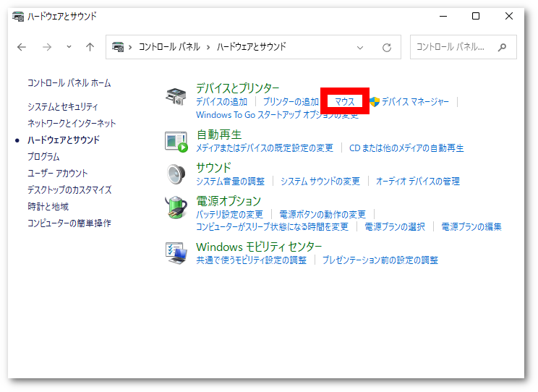Open コンピューターの簡単操作 in the sidebar

tap(69, 223)
